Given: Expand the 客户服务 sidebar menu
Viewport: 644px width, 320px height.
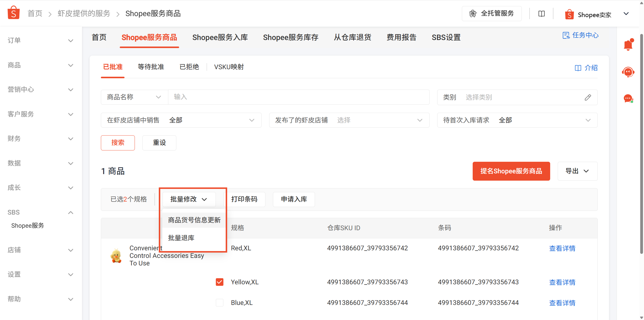Looking at the screenshot, I should pyautogui.click(x=41, y=114).
